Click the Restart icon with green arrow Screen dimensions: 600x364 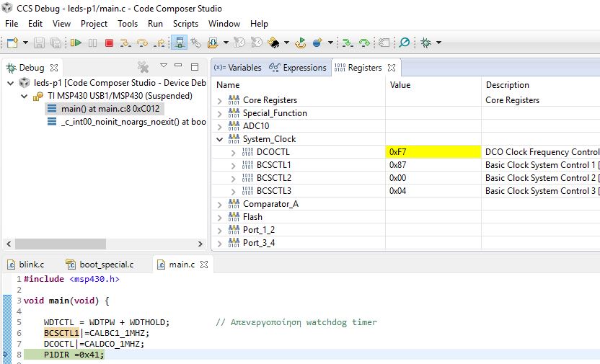coord(301,43)
